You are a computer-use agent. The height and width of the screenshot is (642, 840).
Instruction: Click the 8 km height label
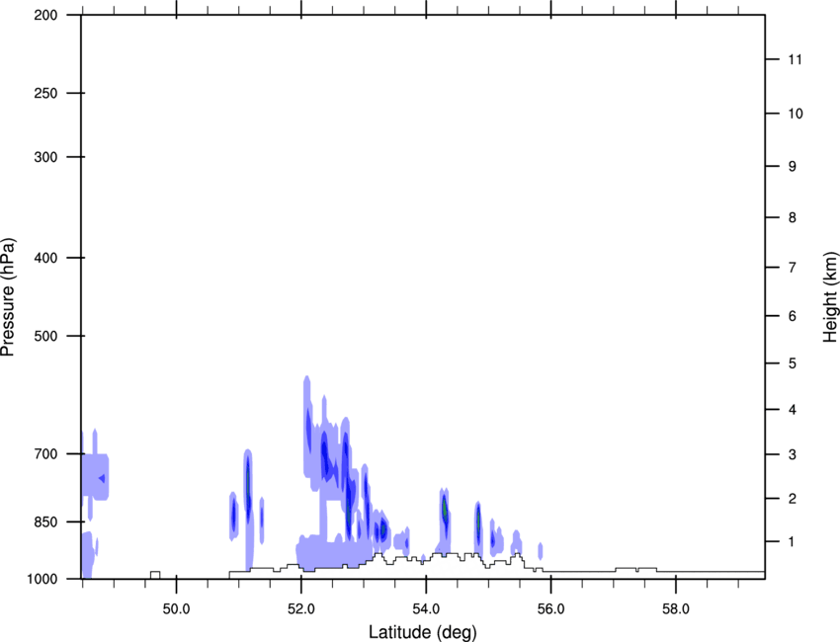[x=793, y=217]
